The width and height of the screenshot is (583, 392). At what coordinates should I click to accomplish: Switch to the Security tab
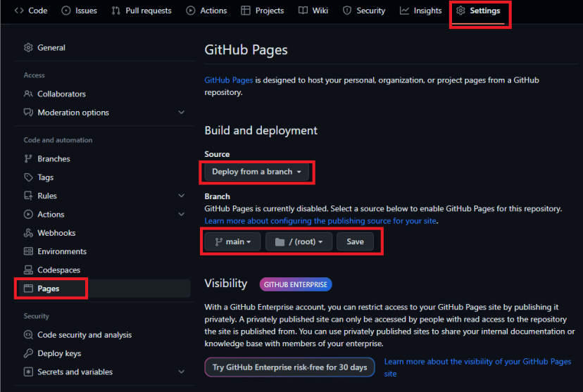pyautogui.click(x=364, y=11)
